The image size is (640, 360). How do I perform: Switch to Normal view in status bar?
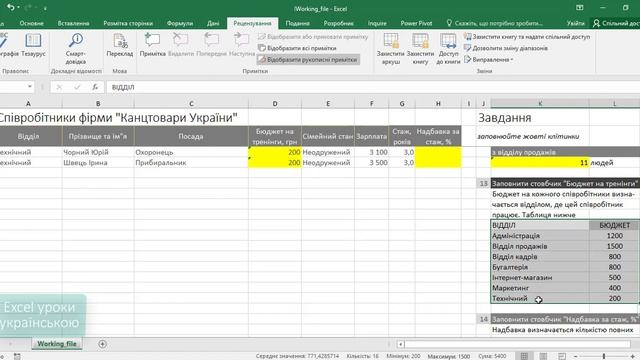point(524,356)
